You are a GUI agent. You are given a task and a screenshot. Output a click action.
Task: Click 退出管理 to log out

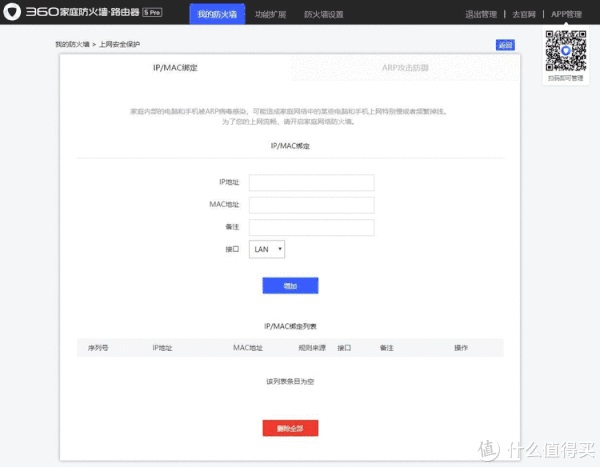click(481, 15)
